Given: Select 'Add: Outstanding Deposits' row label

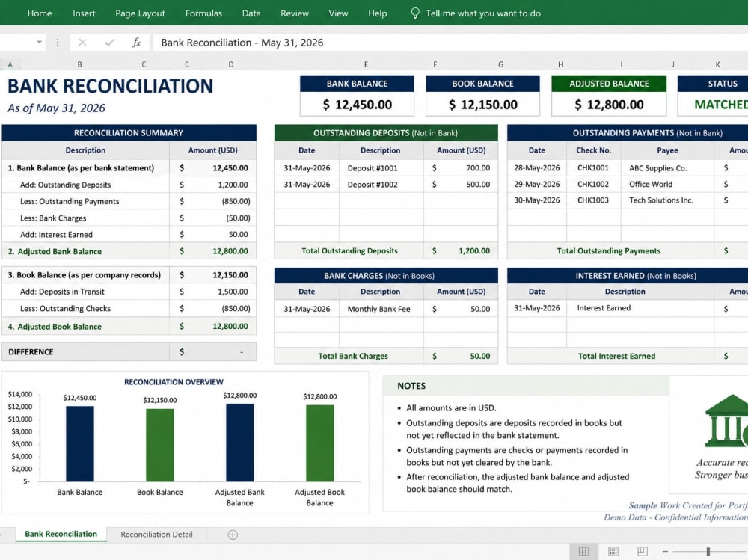Looking at the screenshot, I should [x=65, y=185].
